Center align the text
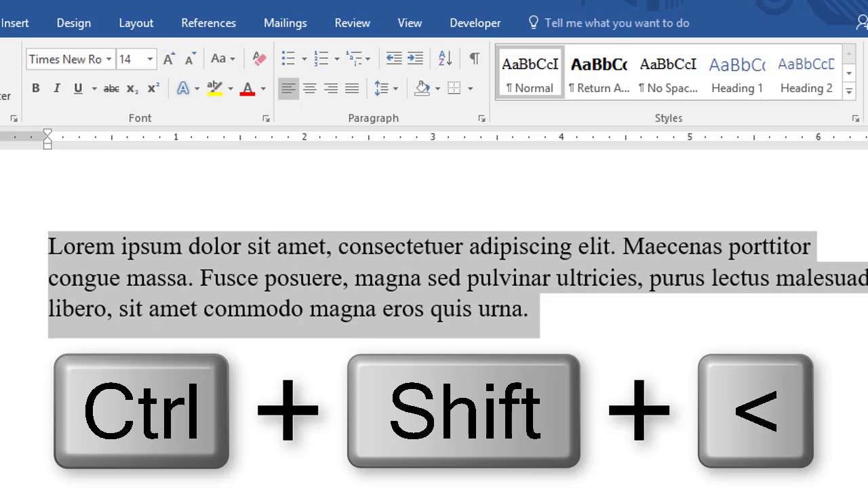Screen dimensions: 868x488 310,89
